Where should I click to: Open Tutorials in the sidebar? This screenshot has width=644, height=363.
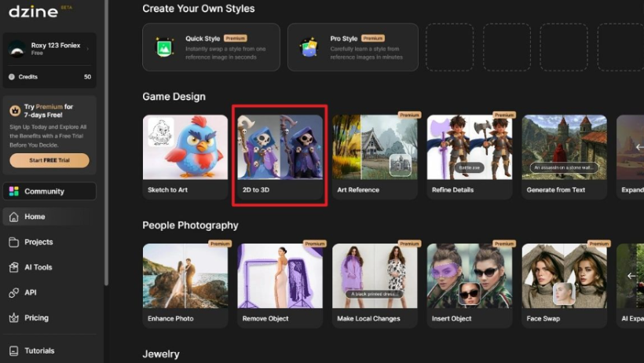click(x=49, y=350)
